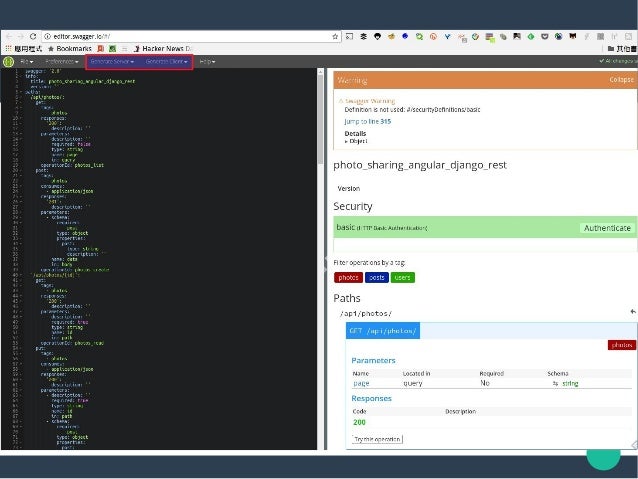Image resolution: width=638 pixels, height=479 pixels.
Task: Click the Try this operation button
Action: (377, 439)
